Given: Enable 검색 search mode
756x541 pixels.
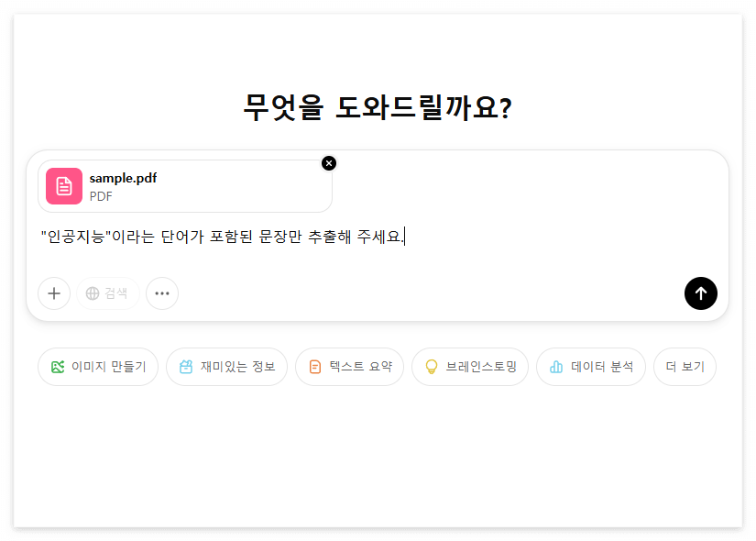Looking at the screenshot, I should click(x=107, y=293).
